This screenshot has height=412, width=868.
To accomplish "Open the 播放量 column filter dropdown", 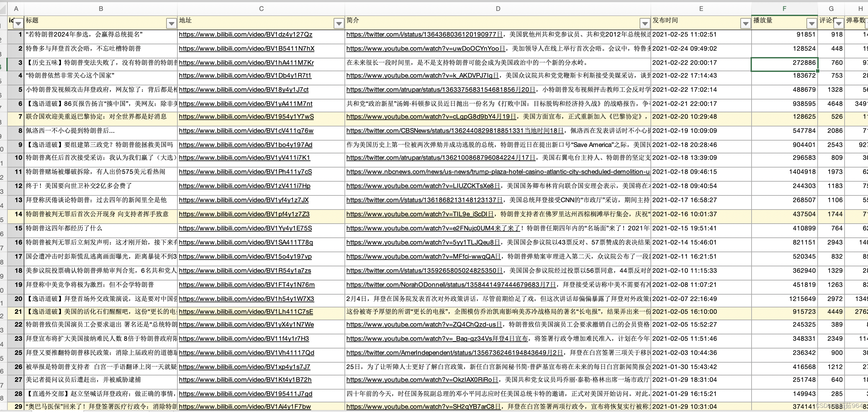I will pos(812,23).
